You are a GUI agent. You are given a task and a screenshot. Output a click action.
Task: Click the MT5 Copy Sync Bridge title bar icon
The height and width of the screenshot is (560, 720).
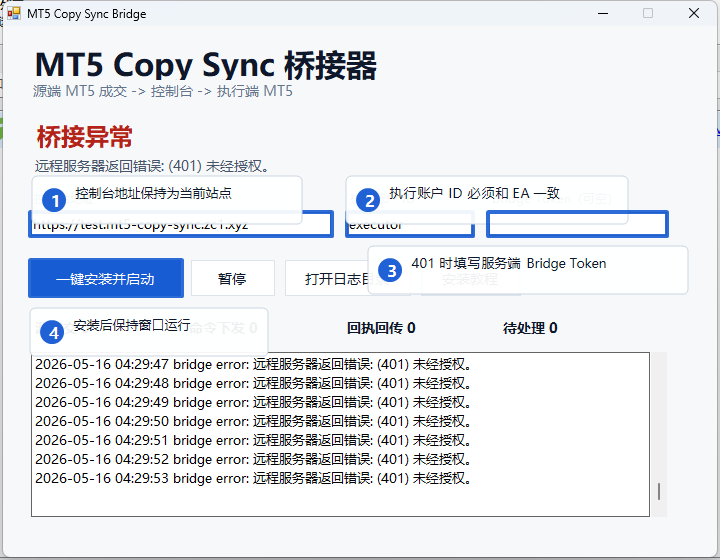[x=14, y=13]
